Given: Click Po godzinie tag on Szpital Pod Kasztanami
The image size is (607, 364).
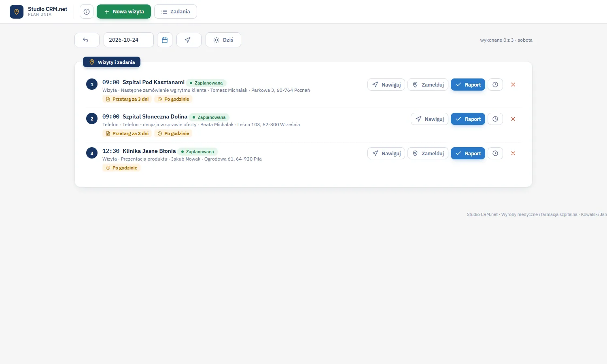Looking at the screenshot, I should point(173,99).
